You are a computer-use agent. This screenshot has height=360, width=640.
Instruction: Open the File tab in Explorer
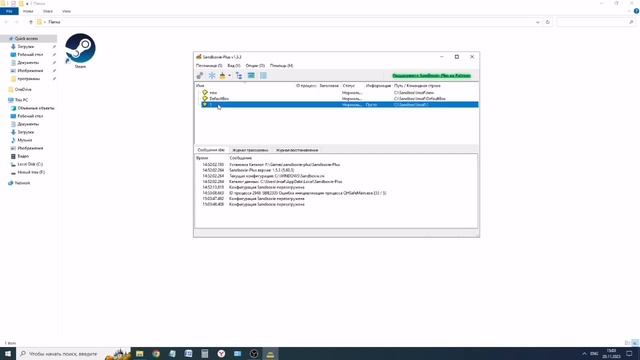(x=9, y=11)
